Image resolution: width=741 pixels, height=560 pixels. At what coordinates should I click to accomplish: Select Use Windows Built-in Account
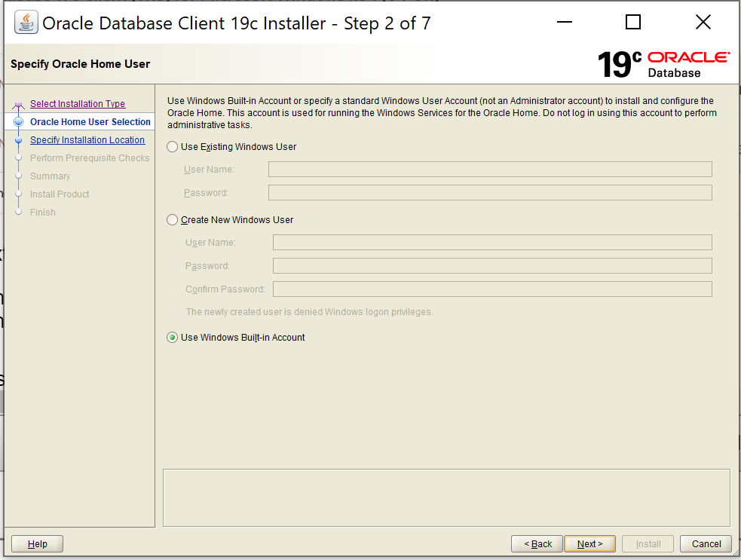click(173, 338)
